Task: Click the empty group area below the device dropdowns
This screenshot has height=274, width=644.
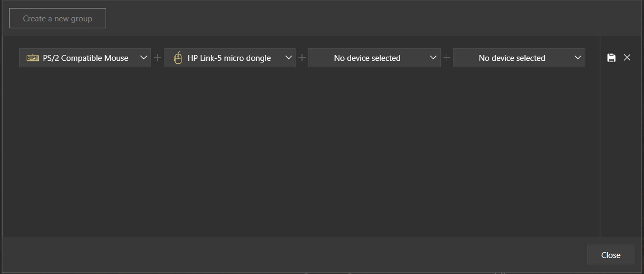Action: (301, 152)
